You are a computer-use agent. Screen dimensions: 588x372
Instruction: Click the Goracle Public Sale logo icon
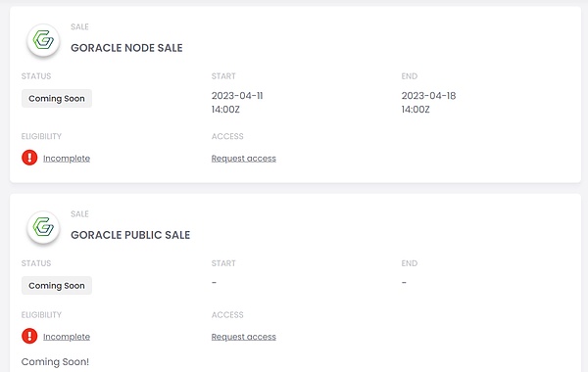[x=43, y=227]
